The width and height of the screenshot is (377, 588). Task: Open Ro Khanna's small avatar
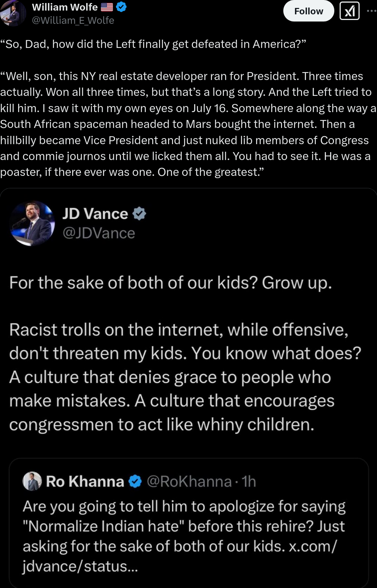pos(32,481)
